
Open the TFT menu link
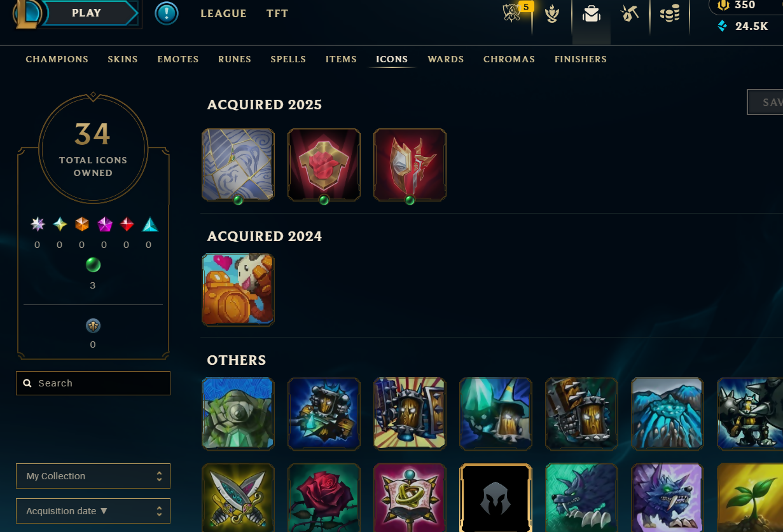click(277, 13)
